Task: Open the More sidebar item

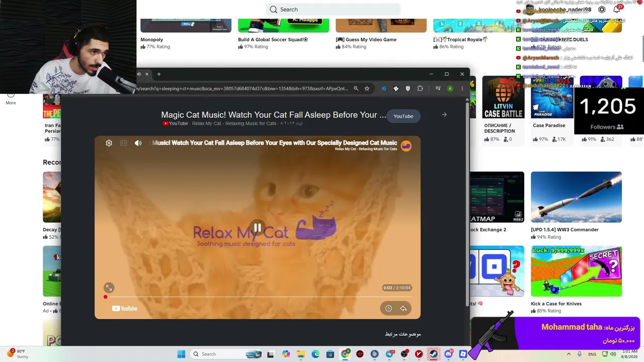Action: click(x=11, y=99)
